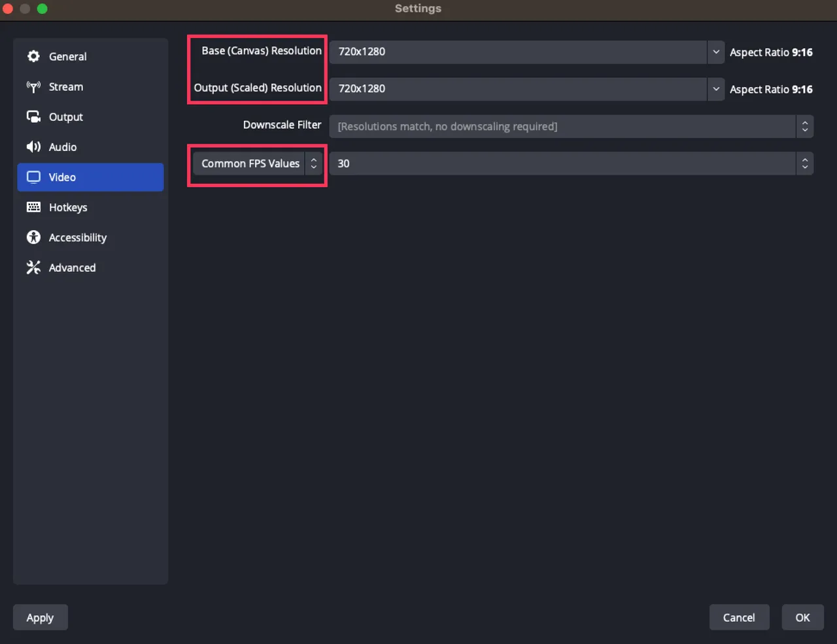The image size is (837, 644).
Task: Click the Base Resolution 720x1280 text field
Action: click(x=517, y=52)
